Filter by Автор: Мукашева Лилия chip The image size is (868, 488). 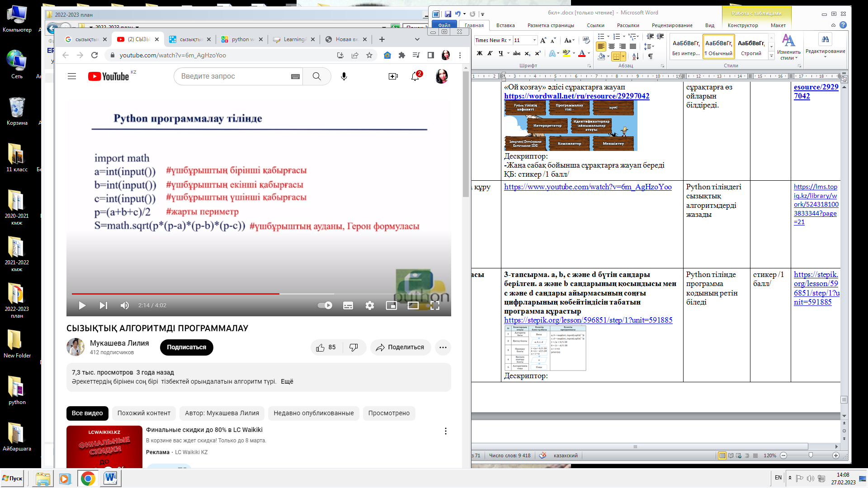[222, 413]
